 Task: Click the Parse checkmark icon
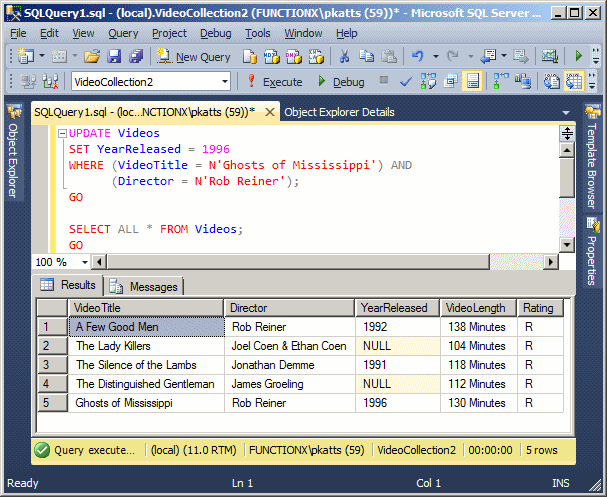406,82
